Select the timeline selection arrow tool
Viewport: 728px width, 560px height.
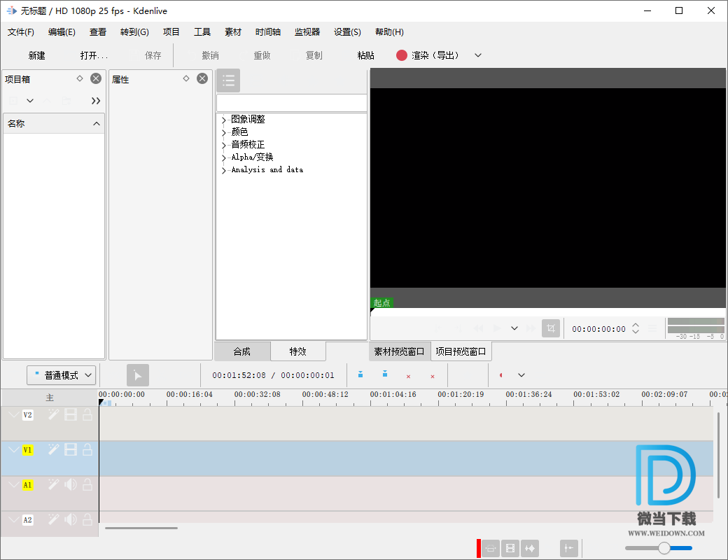pyautogui.click(x=138, y=375)
